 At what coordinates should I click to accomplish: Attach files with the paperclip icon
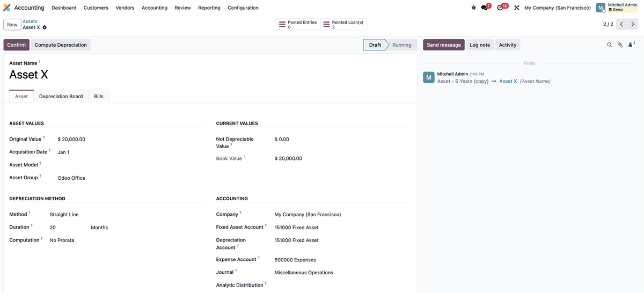click(x=620, y=45)
